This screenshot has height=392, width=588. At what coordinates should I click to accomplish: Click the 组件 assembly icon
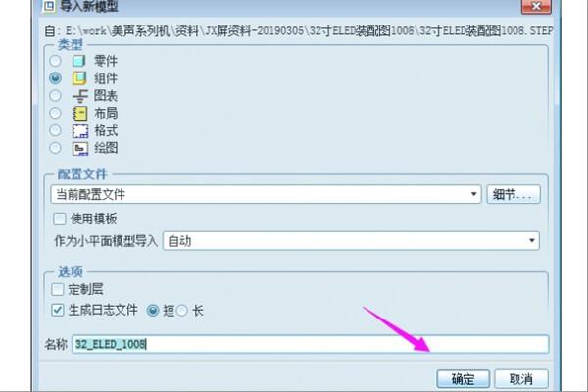point(79,78)
